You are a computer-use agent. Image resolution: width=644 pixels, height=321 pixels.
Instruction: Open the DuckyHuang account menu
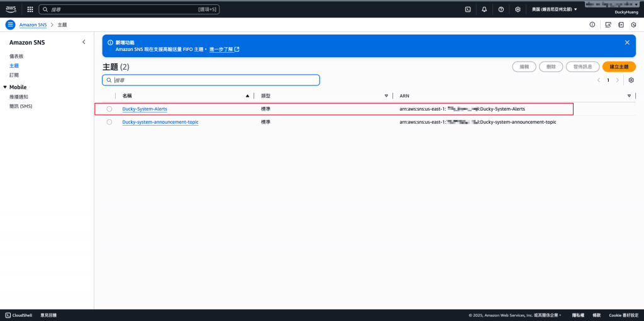point(625,13)
